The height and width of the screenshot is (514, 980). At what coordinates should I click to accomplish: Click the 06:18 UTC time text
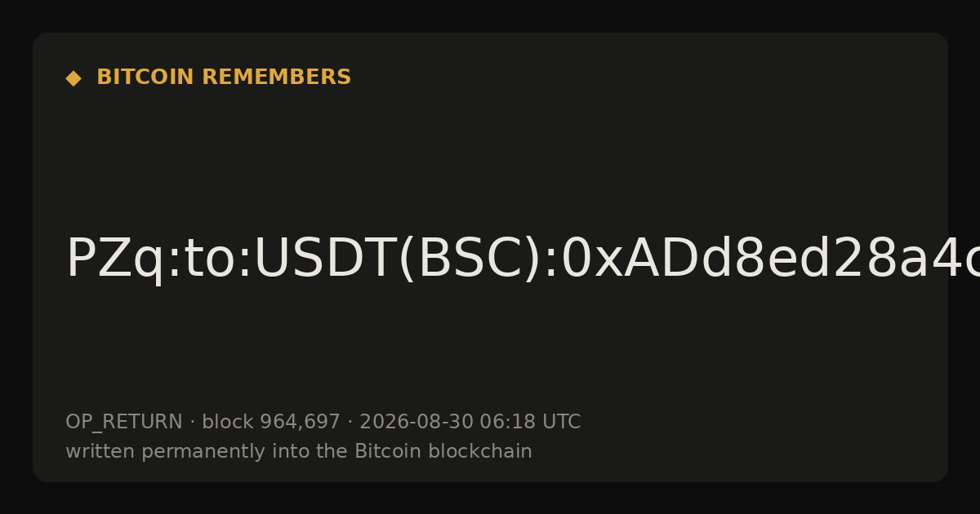(x=530, y=422)
